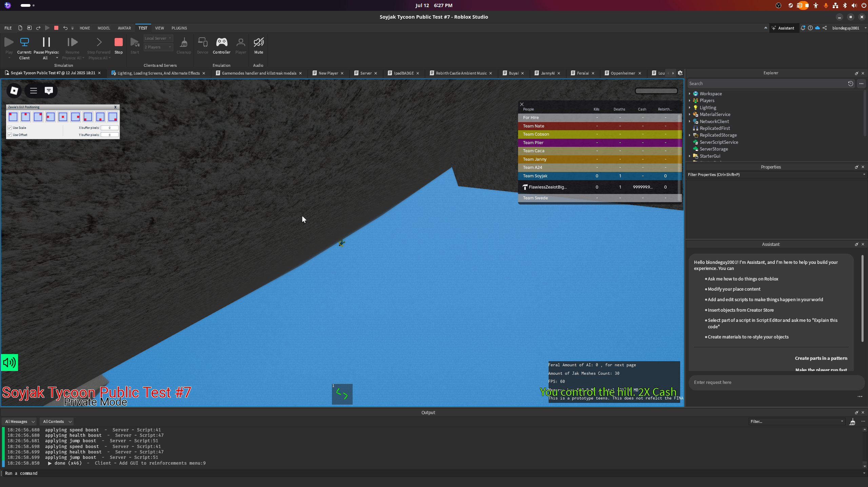Image resolution: width=868 pixels, height=487 pixels.
Task: Click the Player emulation icon
Action: (241, 42)
